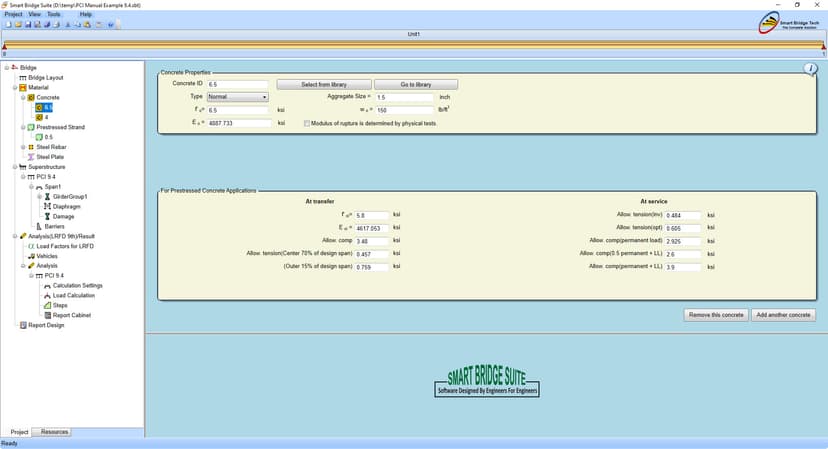The image size is (828, 449).
Task: Select the Load Factors for LRFD icon
Action: click(x=31, y=246)
